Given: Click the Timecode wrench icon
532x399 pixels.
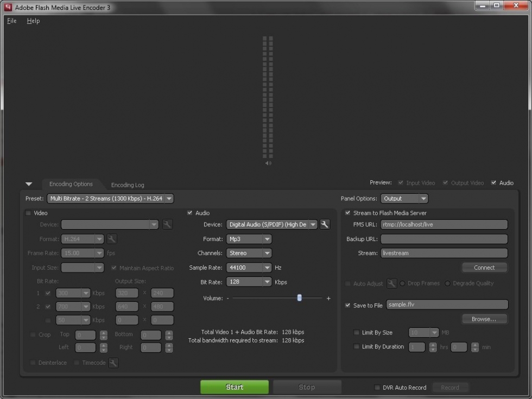Looking at the screenshot, I should point(113,363).
